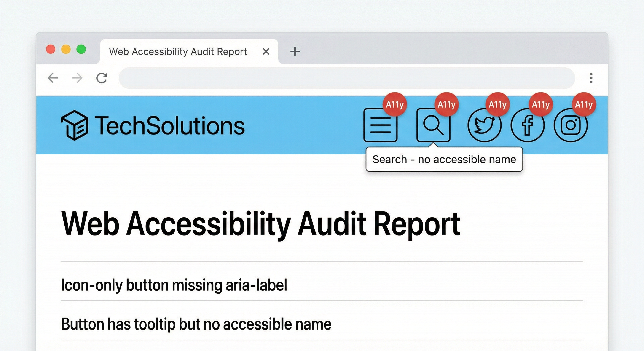The image size is (644, 351).
Task: Click the A11y badge above the search icon
Action: point(446,105)
